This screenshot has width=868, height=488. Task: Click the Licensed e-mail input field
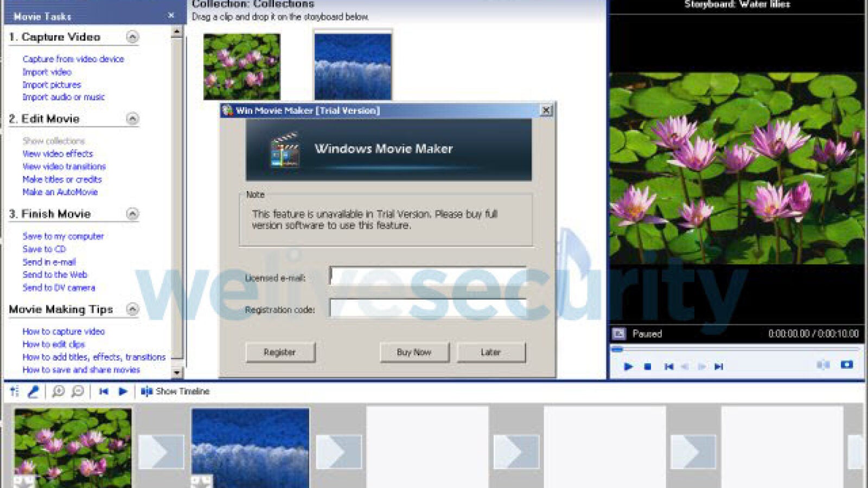tap(427, 277)
